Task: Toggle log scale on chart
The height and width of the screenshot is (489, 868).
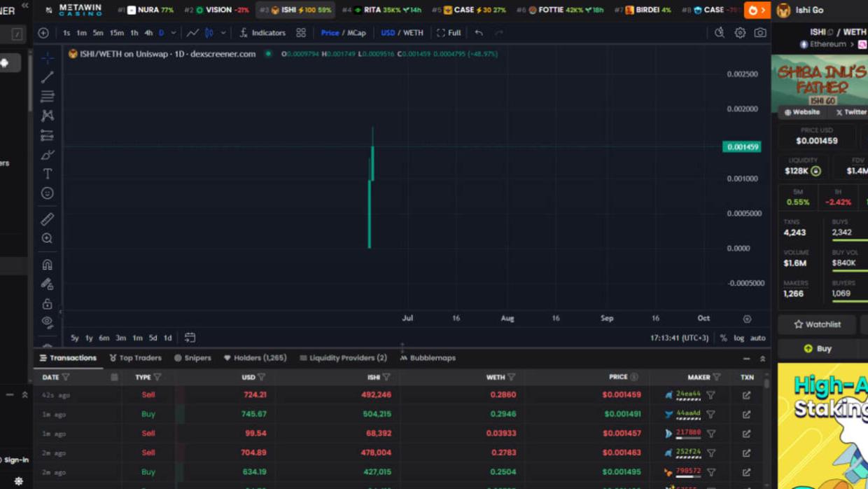Action: pyautogui.click(x=738, y=338)
